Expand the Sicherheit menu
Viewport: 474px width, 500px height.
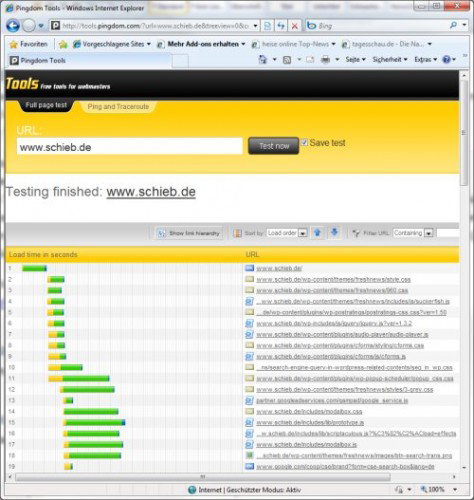(x=390, y=60)
